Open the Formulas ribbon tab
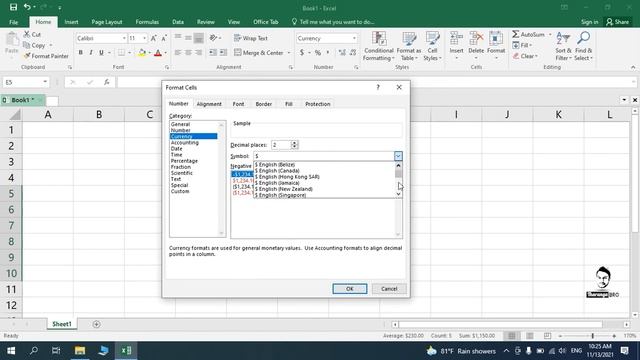 pos(147,22)
